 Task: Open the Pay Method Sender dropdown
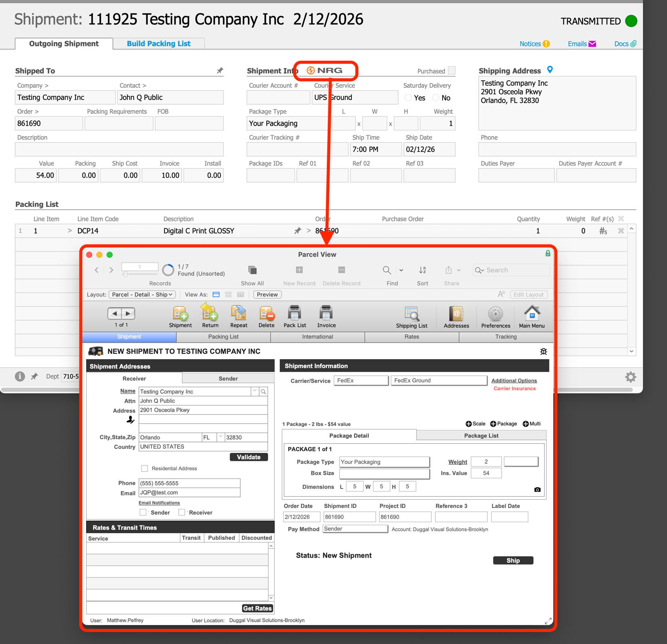355,529
